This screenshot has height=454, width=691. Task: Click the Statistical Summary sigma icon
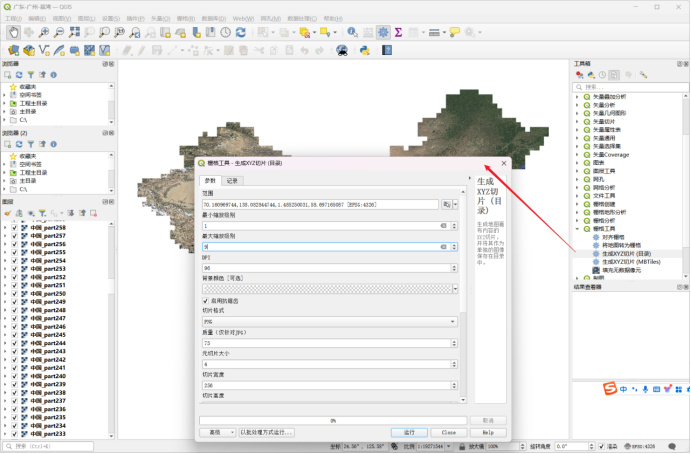tap(398, 32)
